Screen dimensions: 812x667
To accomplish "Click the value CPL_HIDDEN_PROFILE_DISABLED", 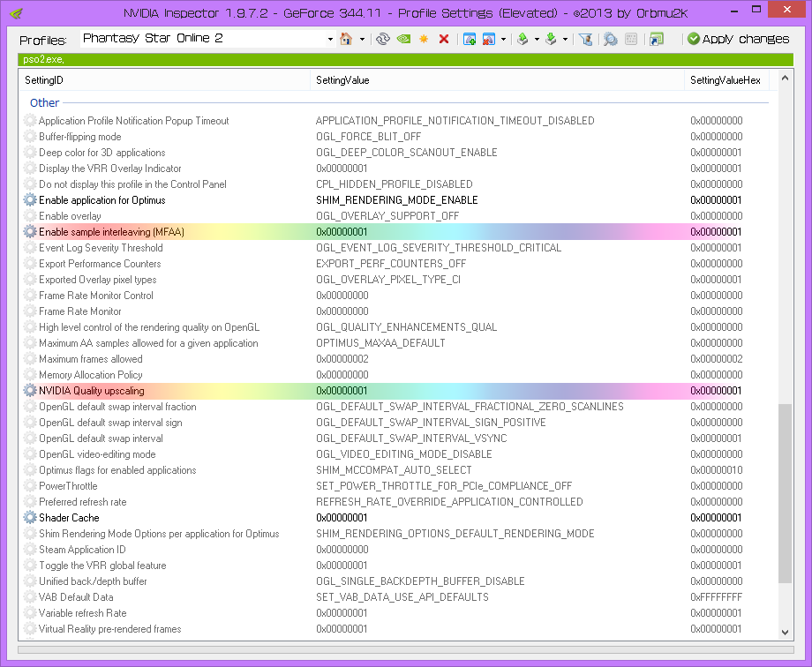I will pyautogui.click(x=395, y=184).
